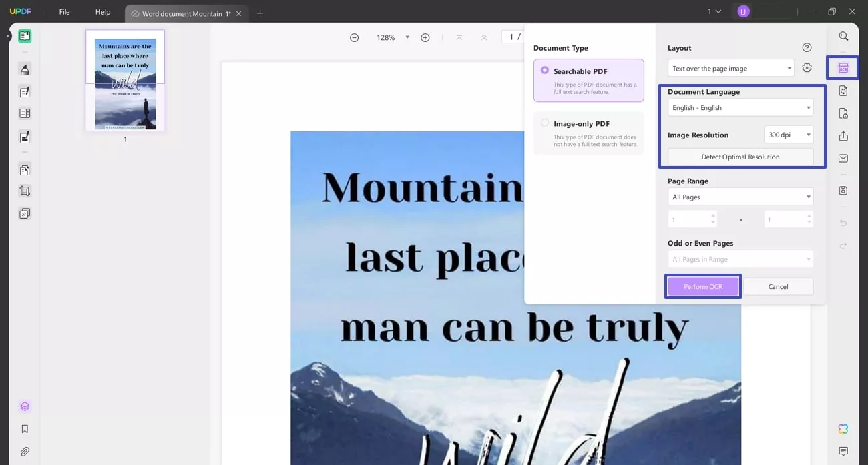Jump to first page arrow icon
The image size is (868, 465).
tap(459, 37)
